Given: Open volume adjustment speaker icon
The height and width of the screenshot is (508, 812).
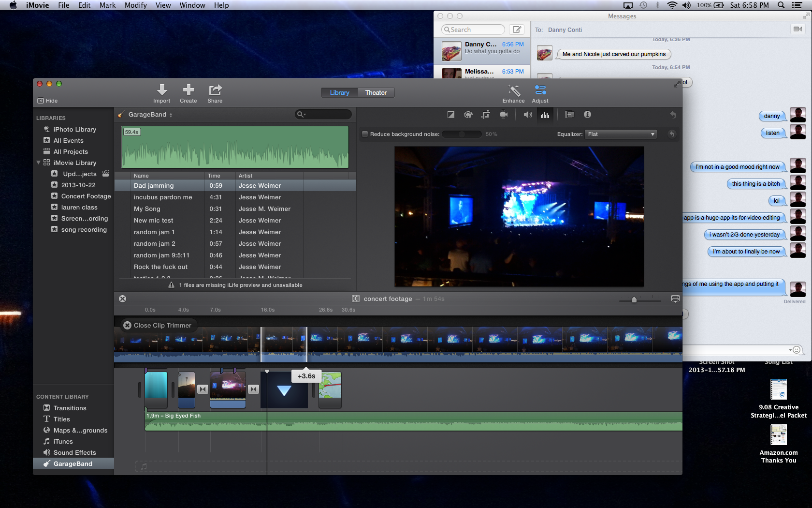Looking at the screenshot, I should click(x=528, y=115).
